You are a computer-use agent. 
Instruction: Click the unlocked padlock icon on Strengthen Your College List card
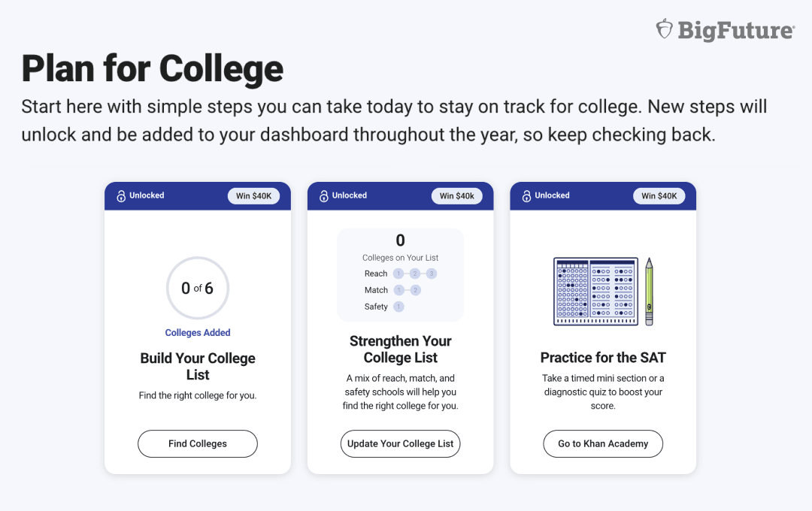click(x=324, y=196)
